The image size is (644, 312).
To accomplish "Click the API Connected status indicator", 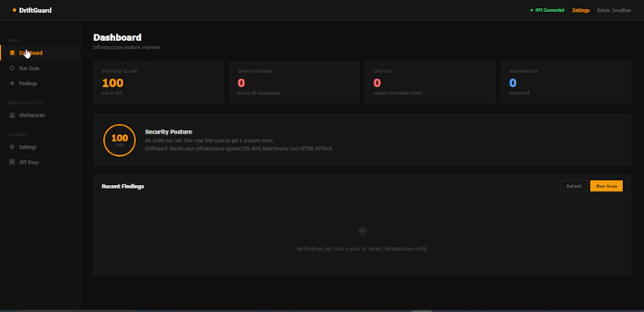I will coord(547,10).
